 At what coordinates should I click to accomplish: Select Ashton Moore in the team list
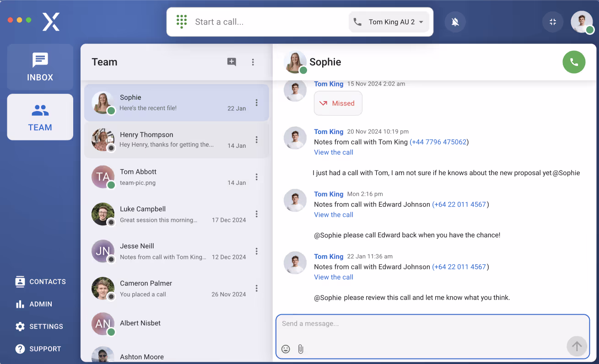click(x=177, y=354)
